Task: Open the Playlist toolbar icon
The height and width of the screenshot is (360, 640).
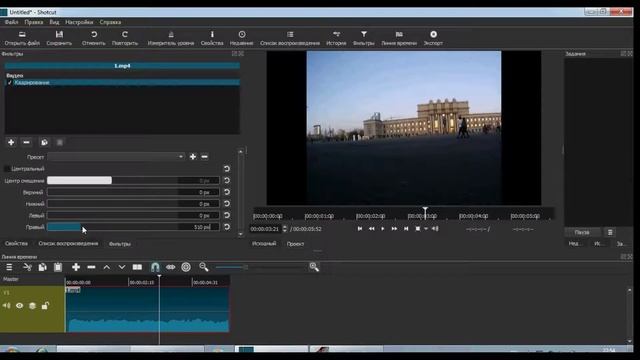Action: tap(290, 35)
